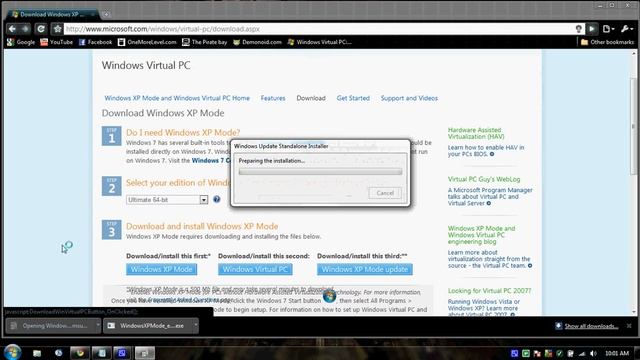Image resolution: width=640 pixels, height=360 pixels.
Task: Click the volume speaker tray icon
Action: 593,353
